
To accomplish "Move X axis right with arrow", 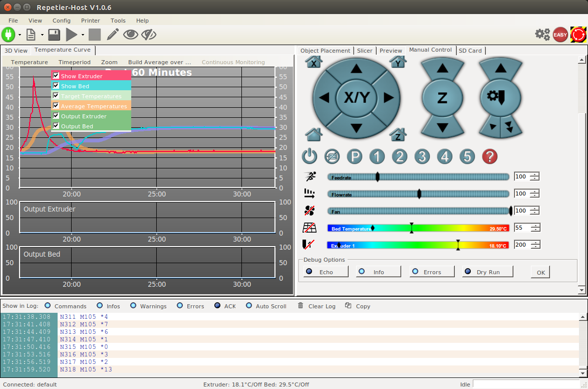I will [x=389, y=98].
